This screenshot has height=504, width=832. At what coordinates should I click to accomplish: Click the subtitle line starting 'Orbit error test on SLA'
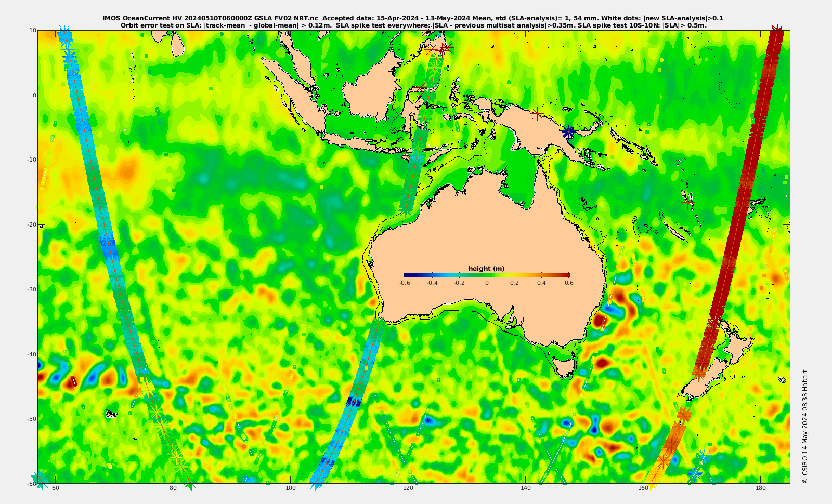(x=413, y=25)
